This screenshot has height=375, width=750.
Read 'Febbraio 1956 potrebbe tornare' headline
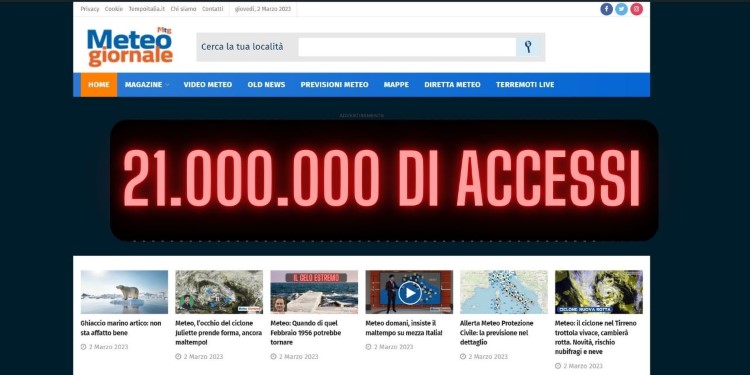coord(306,333)
